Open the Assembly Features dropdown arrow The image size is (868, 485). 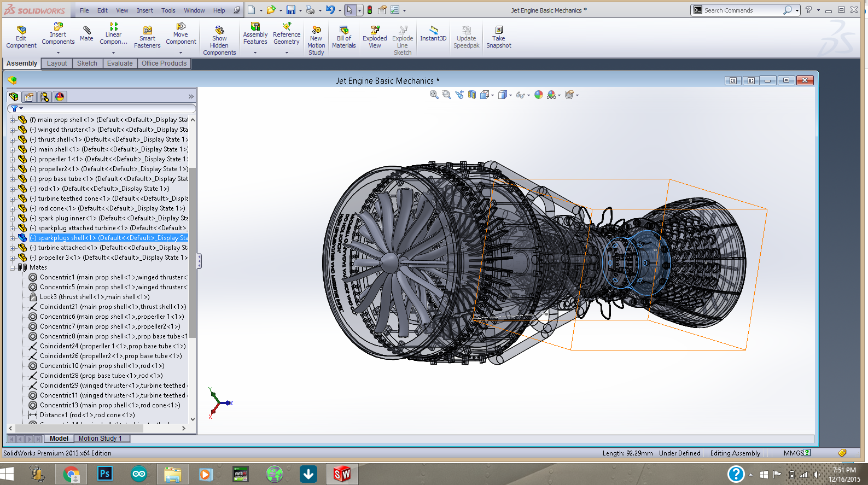(255, 53)
